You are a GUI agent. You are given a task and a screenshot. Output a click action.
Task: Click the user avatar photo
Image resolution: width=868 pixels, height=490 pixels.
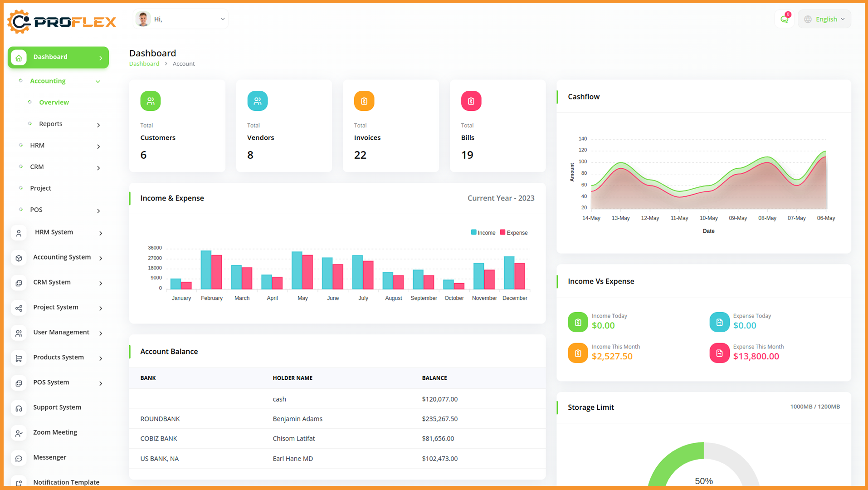tap(143, 19)
